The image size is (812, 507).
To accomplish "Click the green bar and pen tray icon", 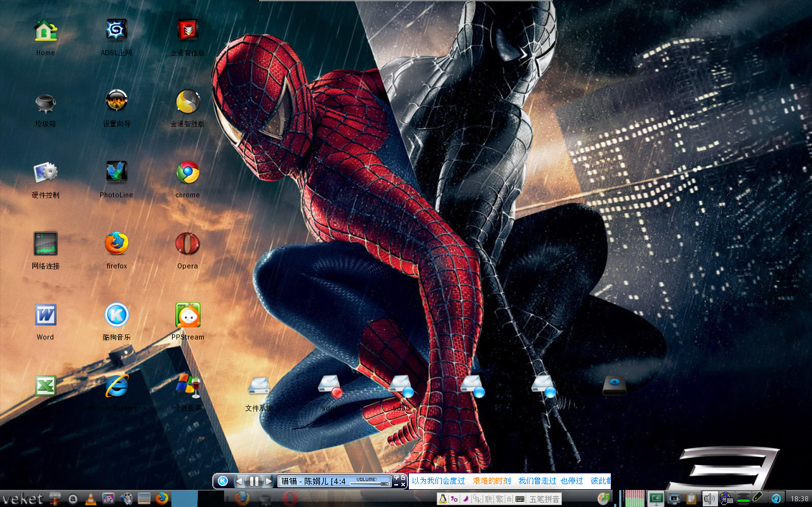I will click(750, 499).
